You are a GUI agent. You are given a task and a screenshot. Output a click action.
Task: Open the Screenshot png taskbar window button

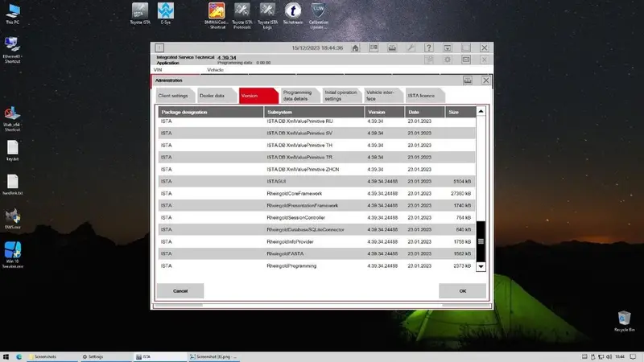click(213, 356)
